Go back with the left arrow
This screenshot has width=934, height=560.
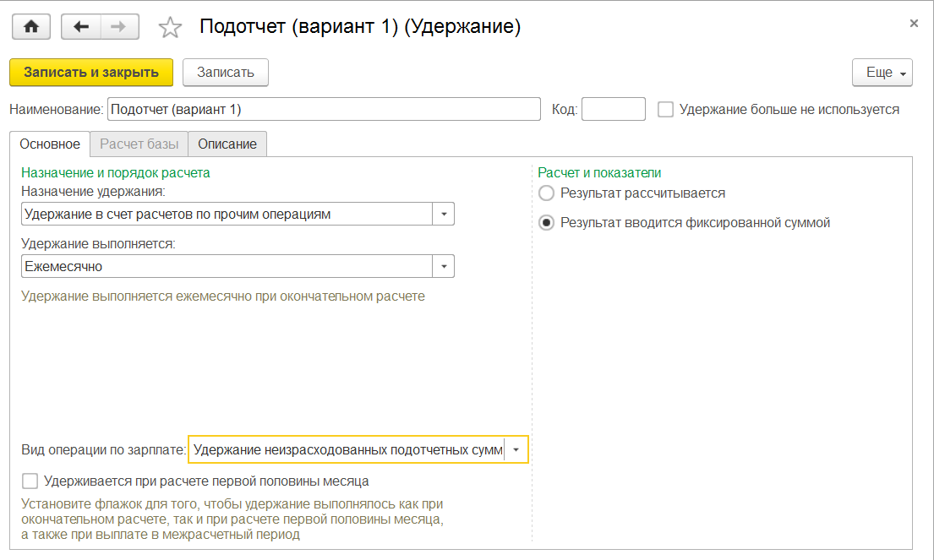tap(81, 27)
